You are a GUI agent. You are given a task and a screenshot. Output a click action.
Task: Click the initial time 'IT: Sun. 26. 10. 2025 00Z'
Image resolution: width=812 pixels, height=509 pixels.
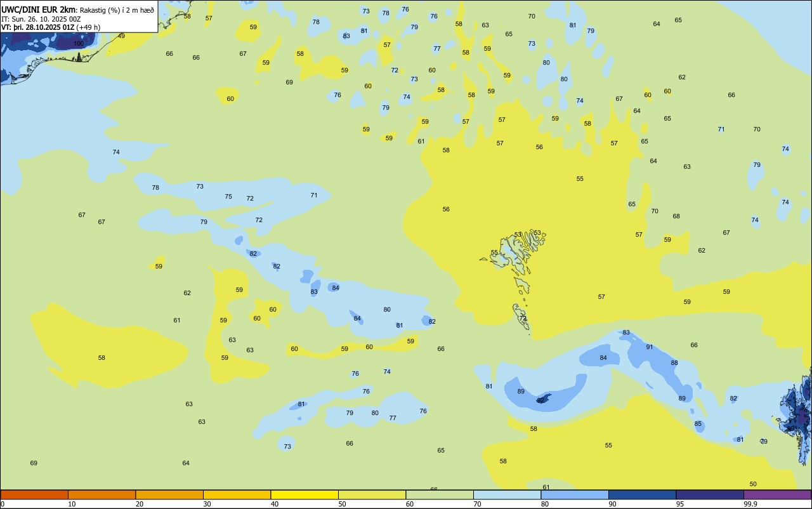coord(41,19)
